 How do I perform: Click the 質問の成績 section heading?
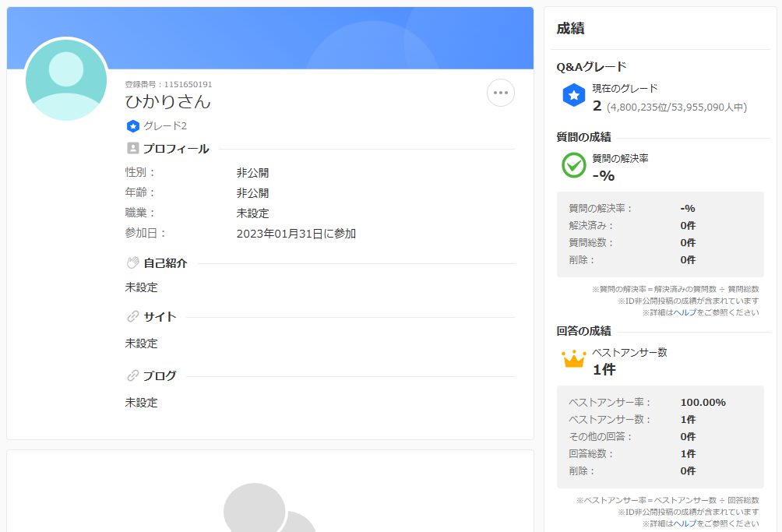point(583,137)
